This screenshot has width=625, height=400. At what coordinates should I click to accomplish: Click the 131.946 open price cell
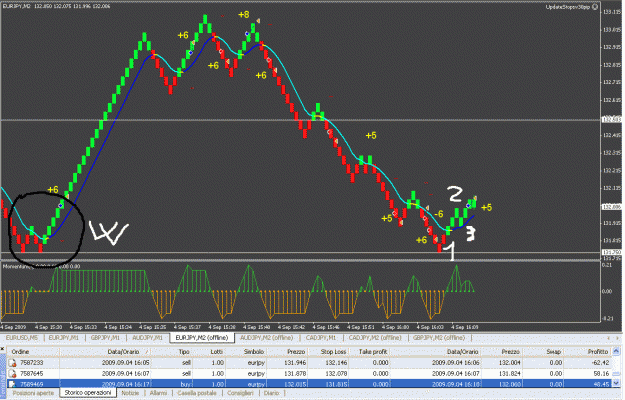click(295, 363)
